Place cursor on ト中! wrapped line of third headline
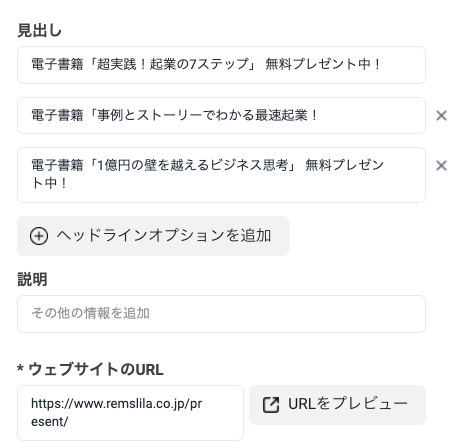 [49, 183]
